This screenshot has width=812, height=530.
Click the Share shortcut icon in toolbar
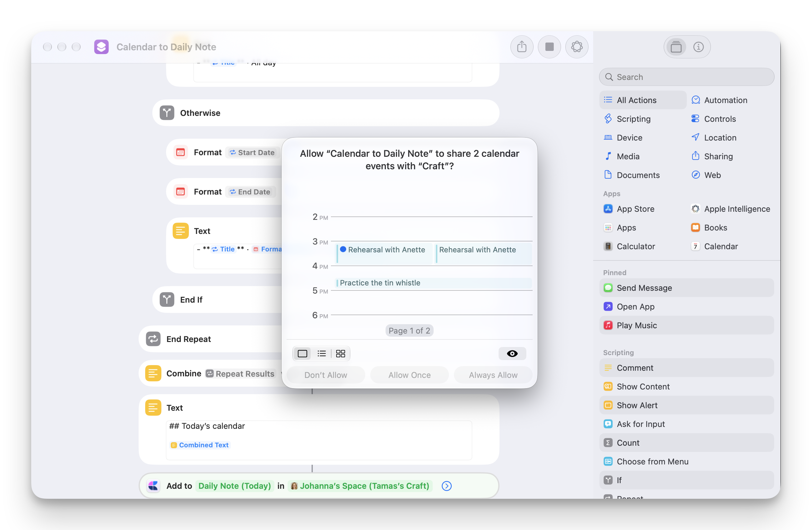(x=522, y=47)
